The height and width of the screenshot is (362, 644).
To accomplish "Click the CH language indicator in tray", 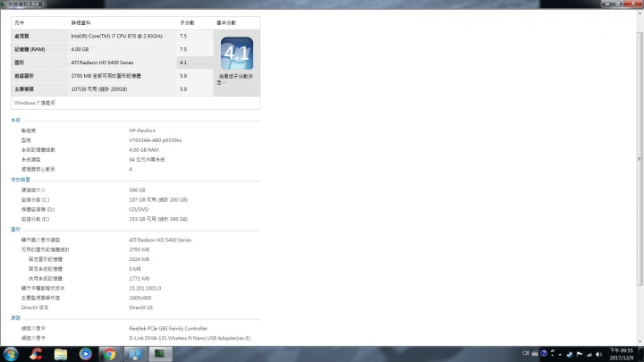I will 525,353.
